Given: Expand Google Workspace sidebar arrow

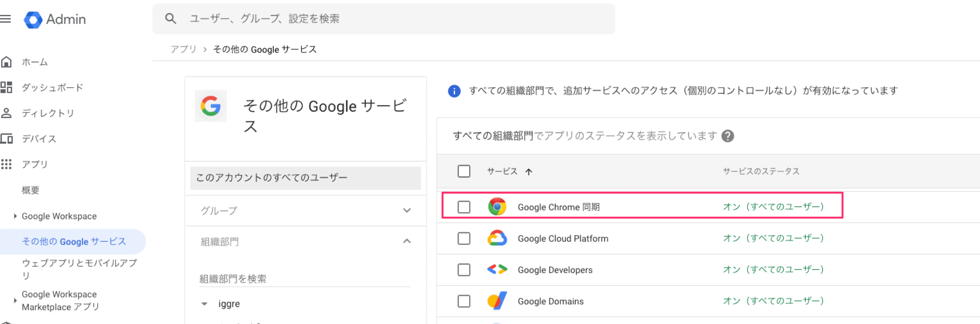Looking at the screenshot, I should point(15,216).
